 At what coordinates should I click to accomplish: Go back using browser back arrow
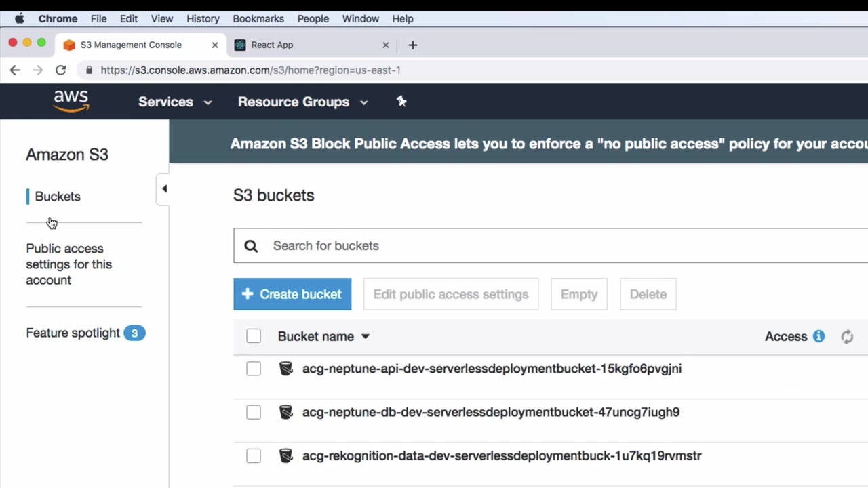tap(15, 70)
